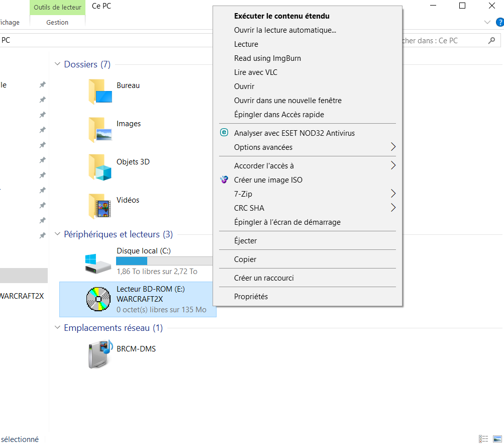Click the Disque local (C:) usage bar
Screen dimensions: 504x445
coord(164,261)
